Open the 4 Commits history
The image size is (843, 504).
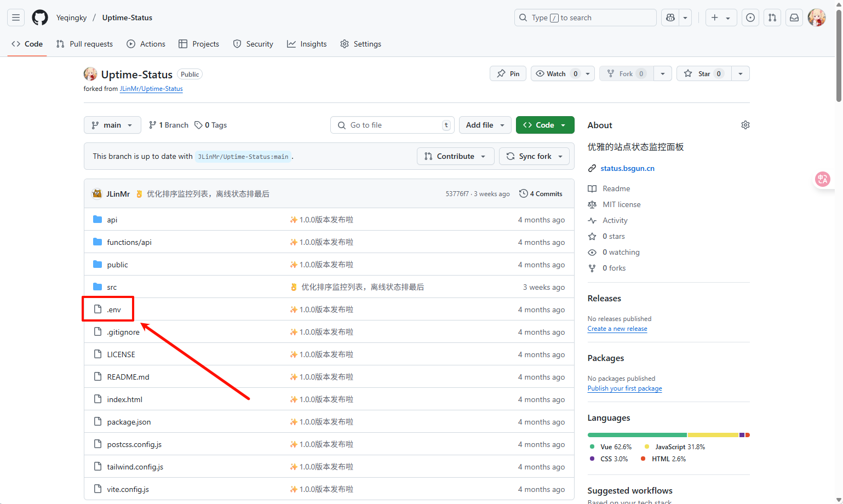pos(541,193)
